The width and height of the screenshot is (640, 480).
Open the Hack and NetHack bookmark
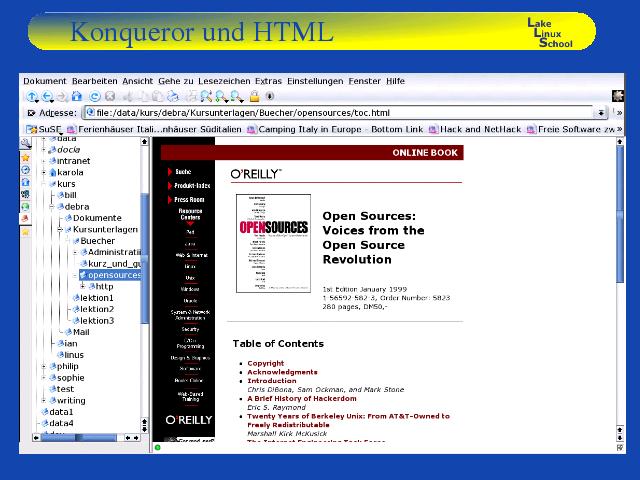[x=475, y=129]
